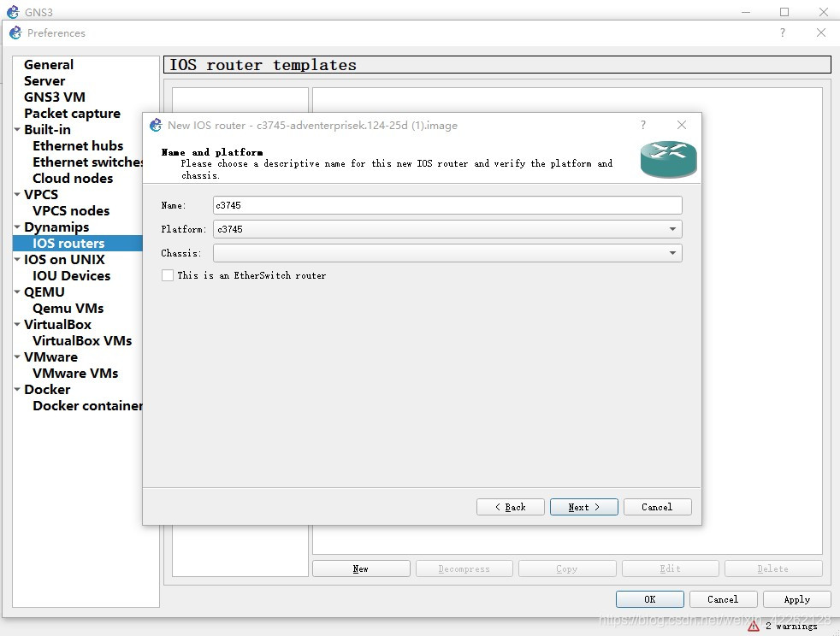Click the Preferences window chameleon icon

(15, 32)
